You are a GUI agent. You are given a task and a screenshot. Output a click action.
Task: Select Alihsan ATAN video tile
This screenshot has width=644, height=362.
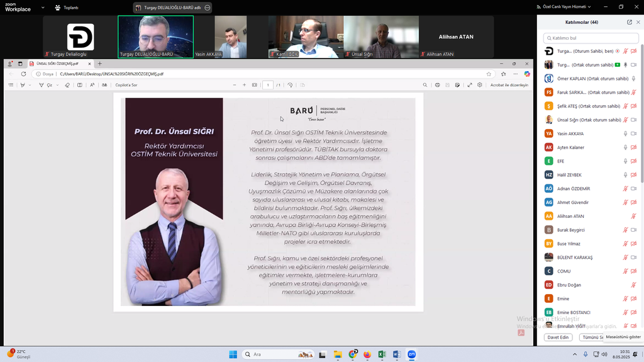point(456,37)
